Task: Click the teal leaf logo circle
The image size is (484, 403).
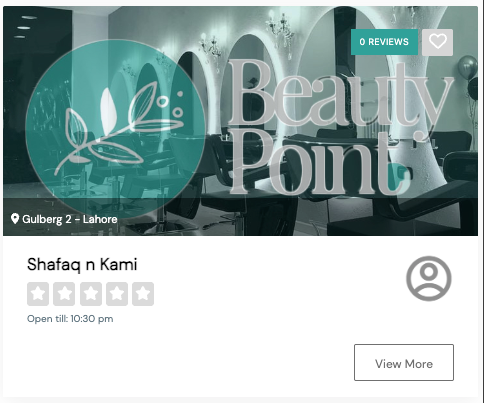Action: [x=115, y=129]
